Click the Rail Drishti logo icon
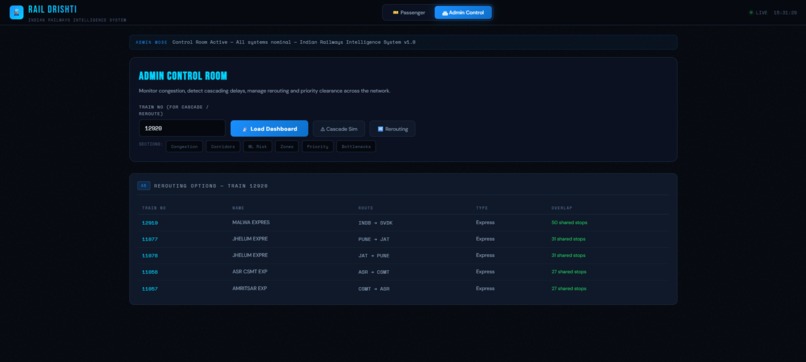 tap(16, 12)
